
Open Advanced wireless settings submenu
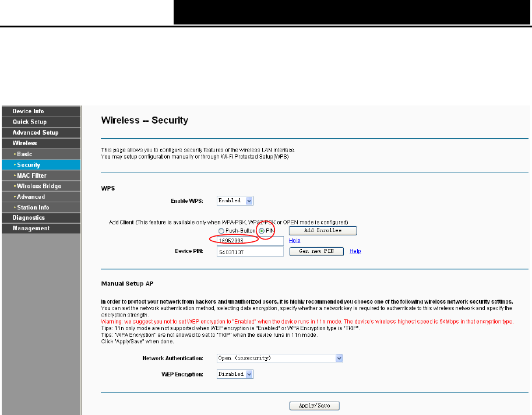[x=41, y=197]
